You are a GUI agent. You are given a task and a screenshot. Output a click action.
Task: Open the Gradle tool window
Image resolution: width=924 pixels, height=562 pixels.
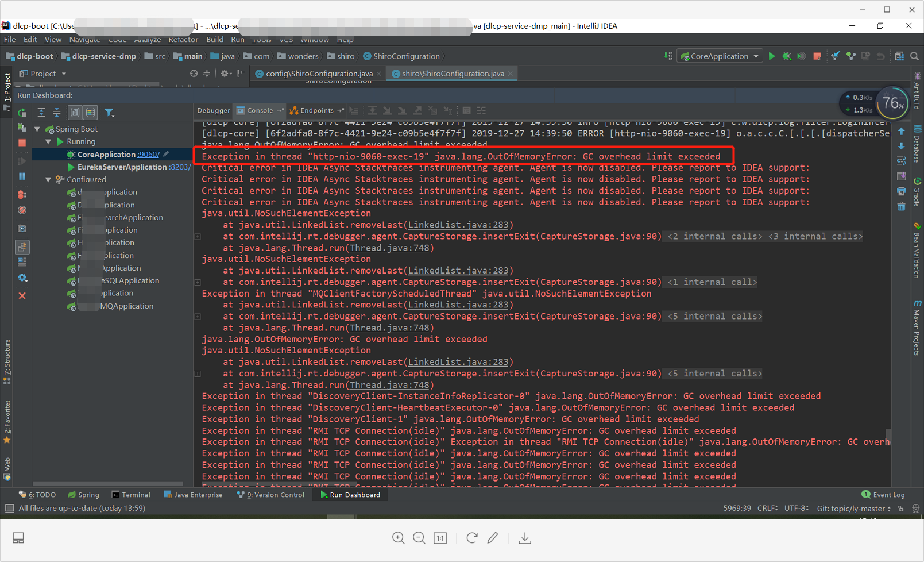(x=917, y=190)
